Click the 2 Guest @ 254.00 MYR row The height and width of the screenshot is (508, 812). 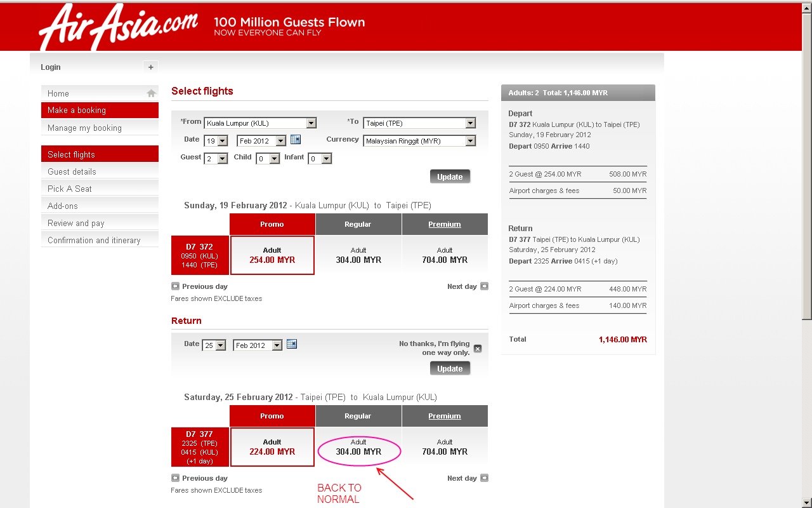click(x=578, y=174)
